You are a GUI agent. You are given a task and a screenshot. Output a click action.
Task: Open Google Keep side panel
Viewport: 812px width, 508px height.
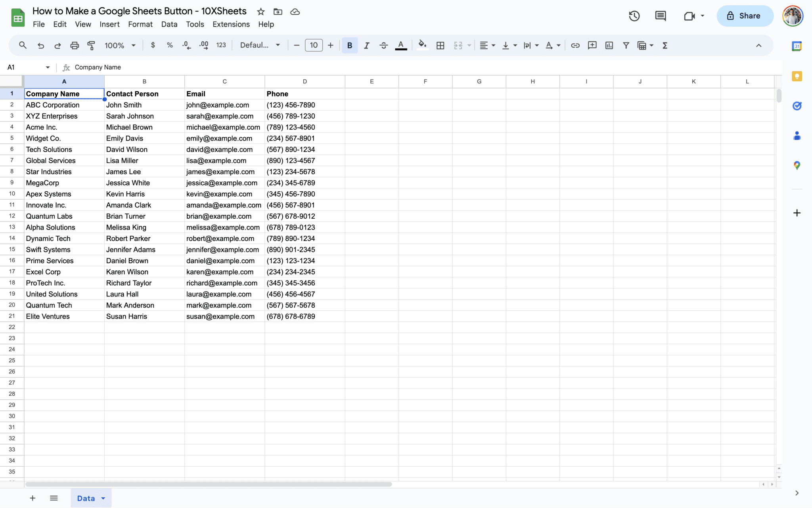point(797,76)
